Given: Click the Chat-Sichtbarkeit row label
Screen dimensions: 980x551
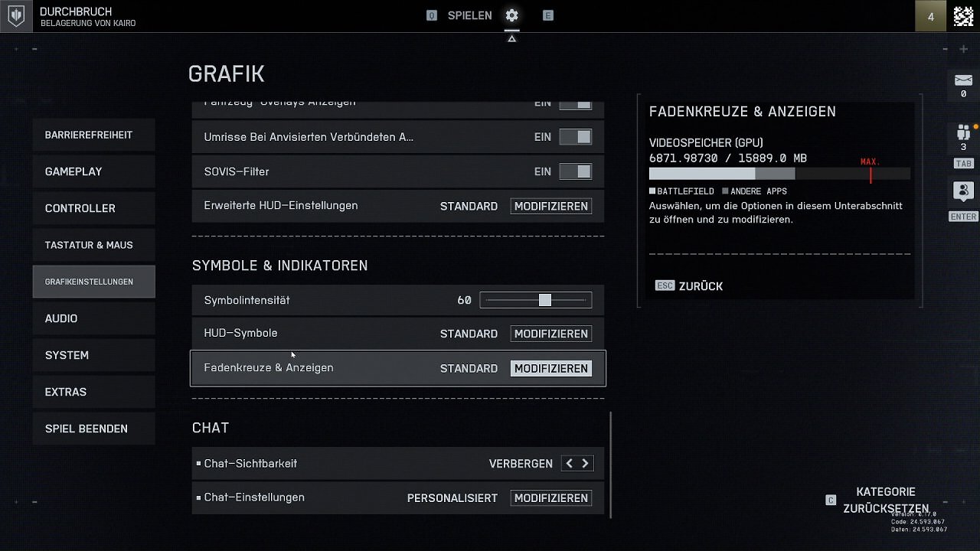Looking at the screenshot, I should click(x=250, y=463).
